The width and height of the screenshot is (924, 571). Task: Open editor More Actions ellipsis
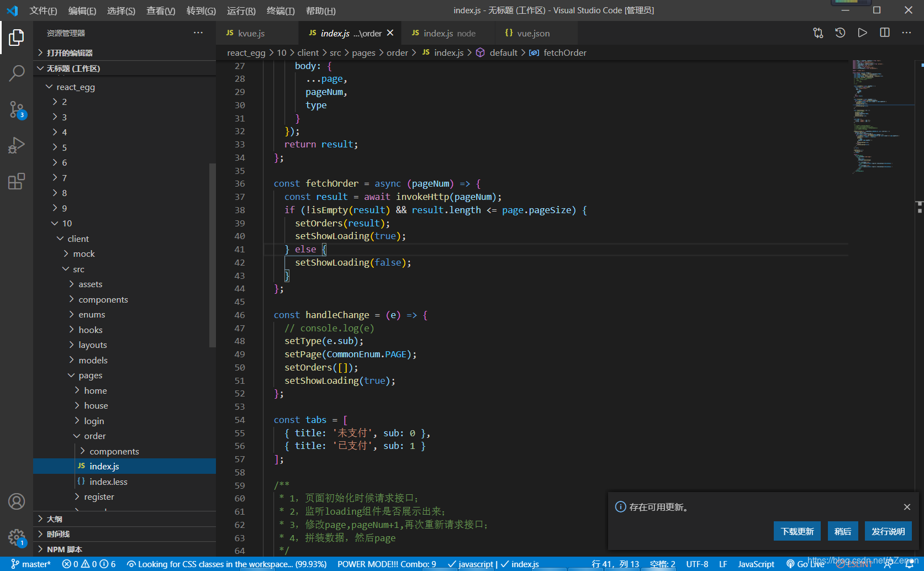(x=906, y=33)
